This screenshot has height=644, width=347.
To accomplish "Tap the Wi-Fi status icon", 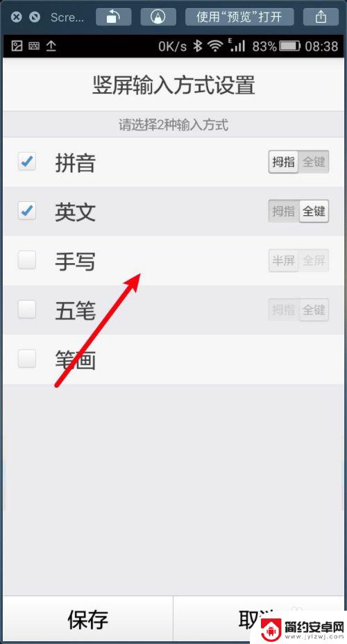I will [214, 46].
